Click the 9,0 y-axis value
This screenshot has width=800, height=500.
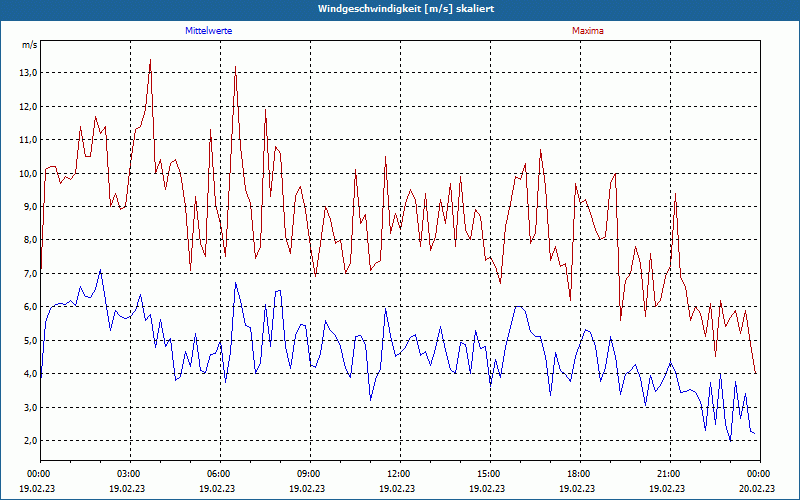coord(30,207)
